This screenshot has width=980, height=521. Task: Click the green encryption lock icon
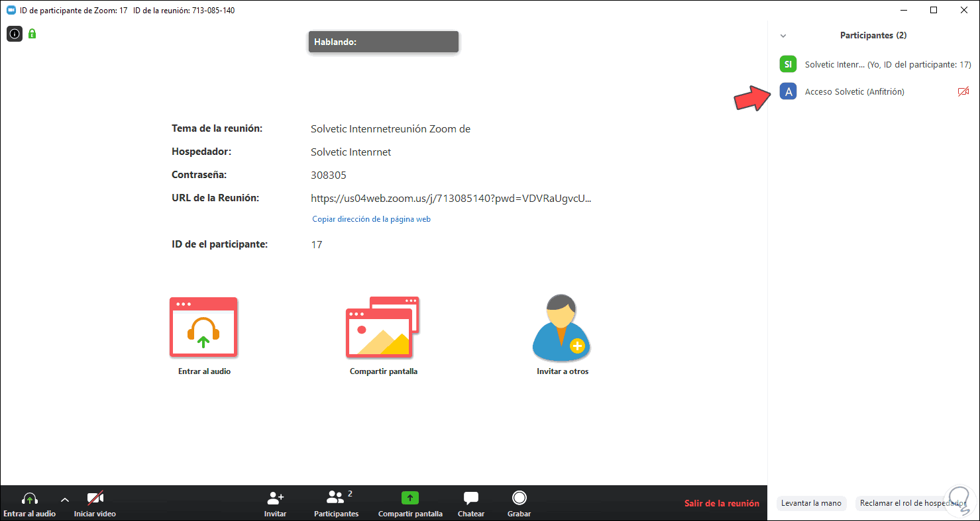tap(32, 33)
